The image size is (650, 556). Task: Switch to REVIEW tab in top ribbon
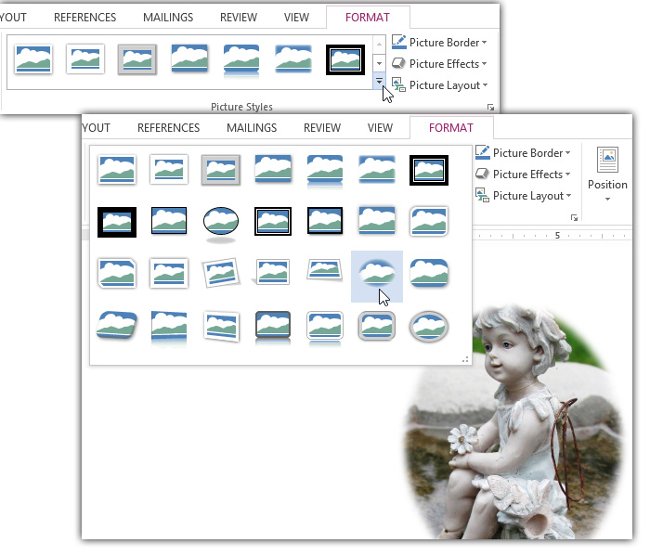(x=238, y=17)
